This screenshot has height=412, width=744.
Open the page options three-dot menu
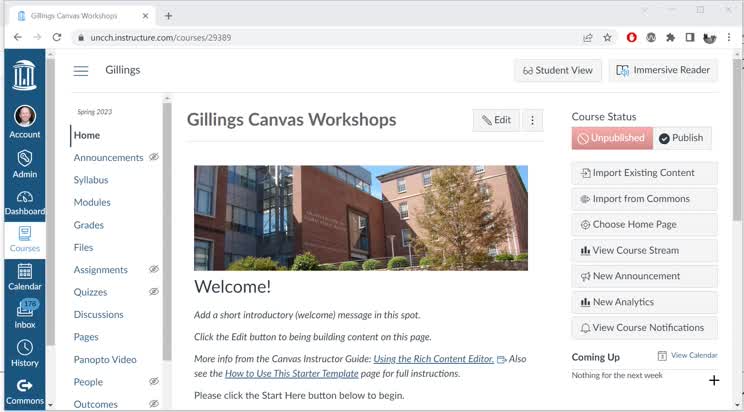click(x=532, y=121)
